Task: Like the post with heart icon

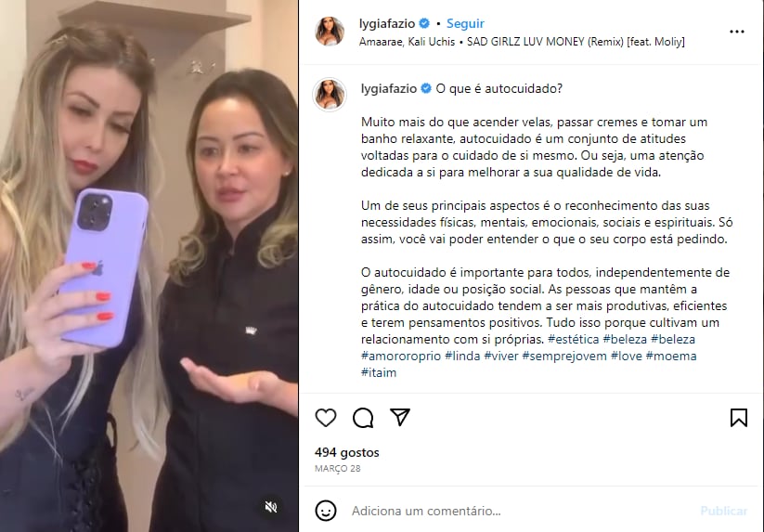Action: click(x=326, y=418)
